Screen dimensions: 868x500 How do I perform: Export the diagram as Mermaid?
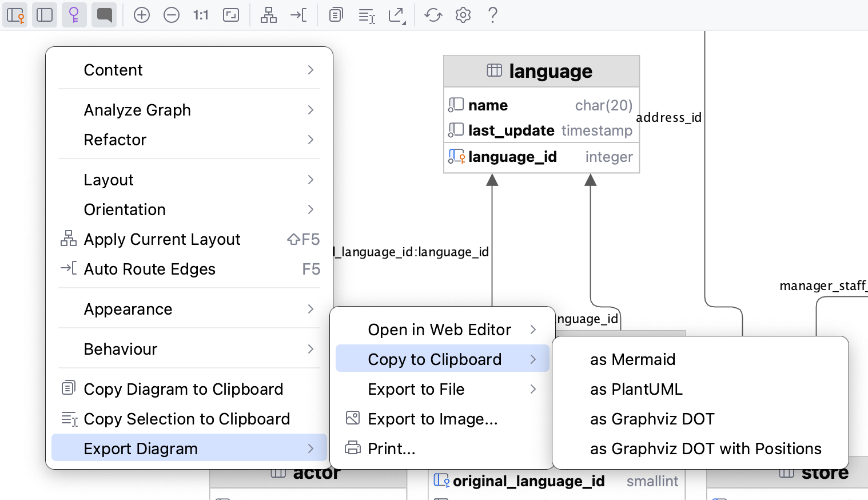(x=632, y=359)
